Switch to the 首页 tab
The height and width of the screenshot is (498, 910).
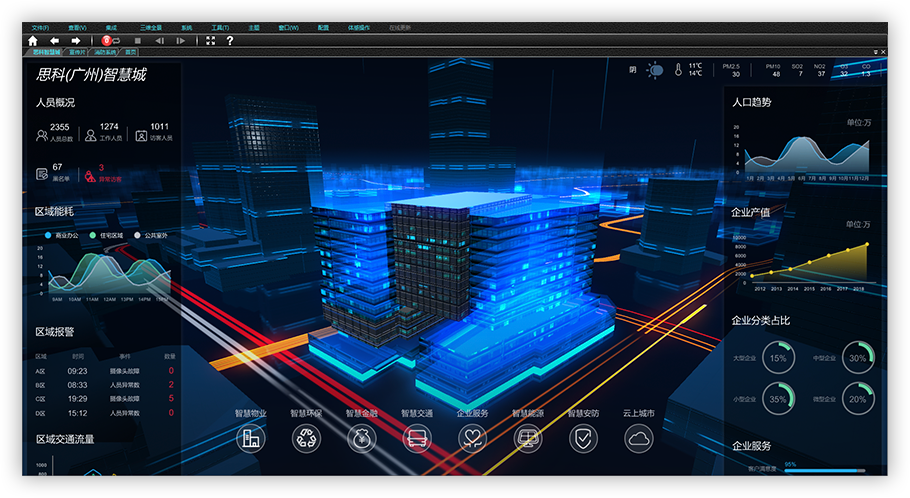coord(131,52)
